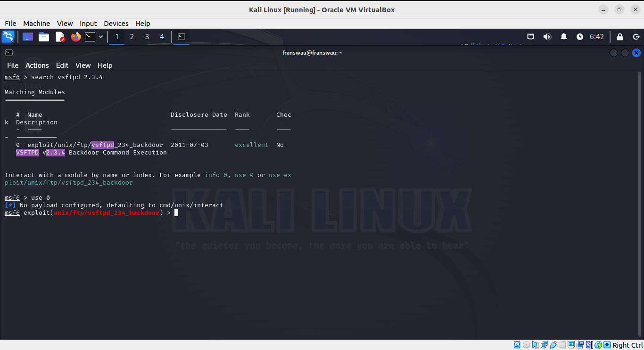Open the terminal's File menu

(13, 65)
